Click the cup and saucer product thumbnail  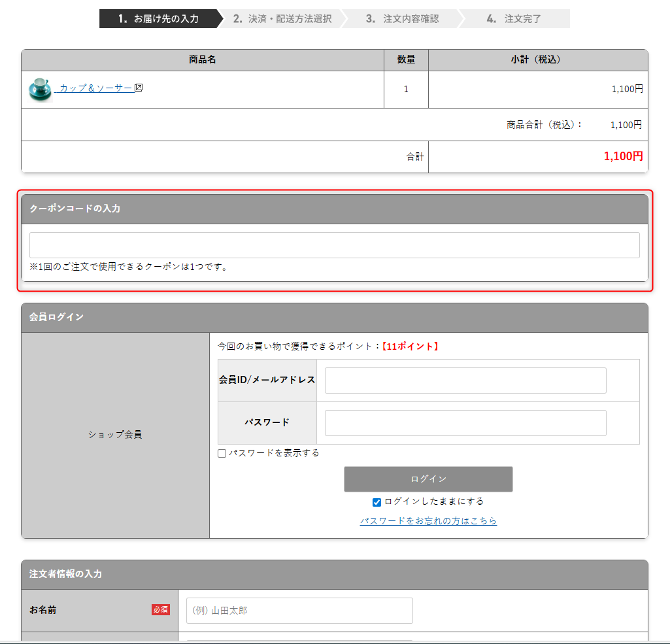click(40, 90)
